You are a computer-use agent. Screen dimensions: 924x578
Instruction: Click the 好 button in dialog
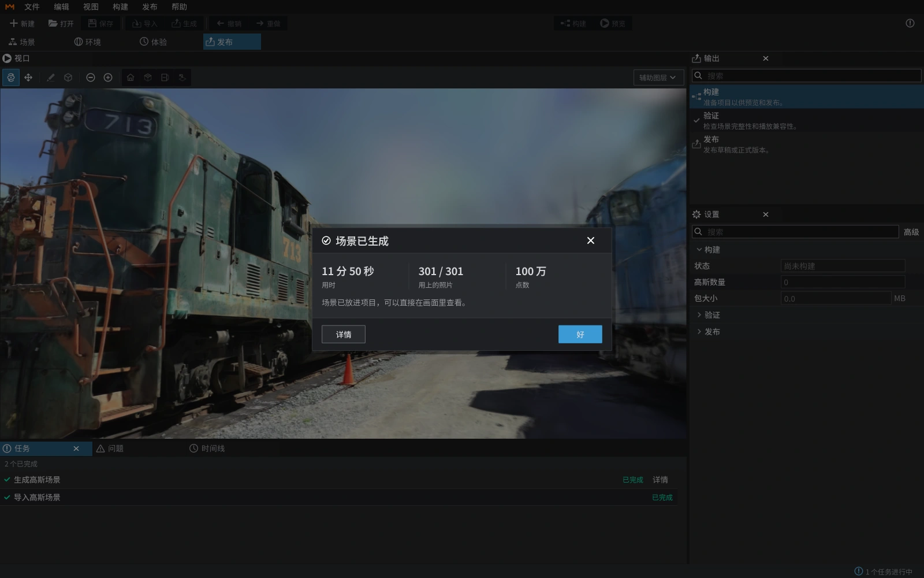pos(580,335)
